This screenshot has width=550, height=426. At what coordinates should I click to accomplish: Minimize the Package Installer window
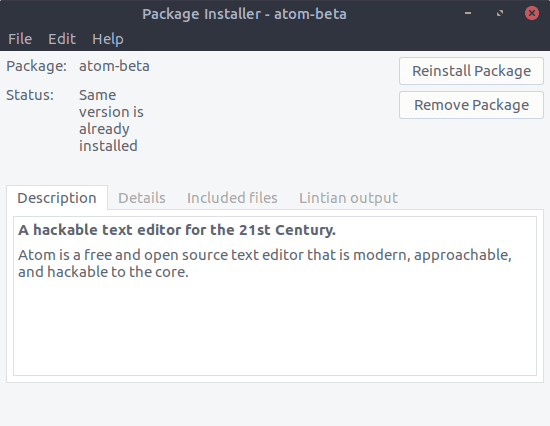[468, 13]
